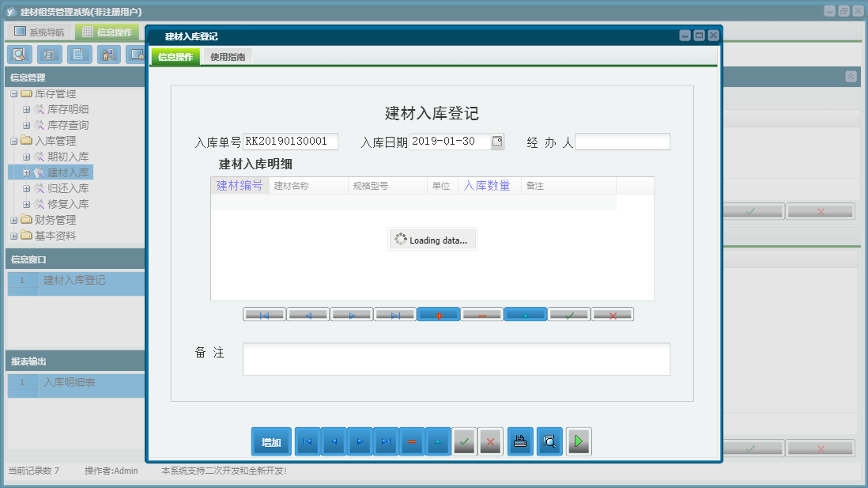868x488 pixels.
Task: Click the blue triangle edit icon in the grid toolbar
Action: pyautogui.click(x=526, y=313)
